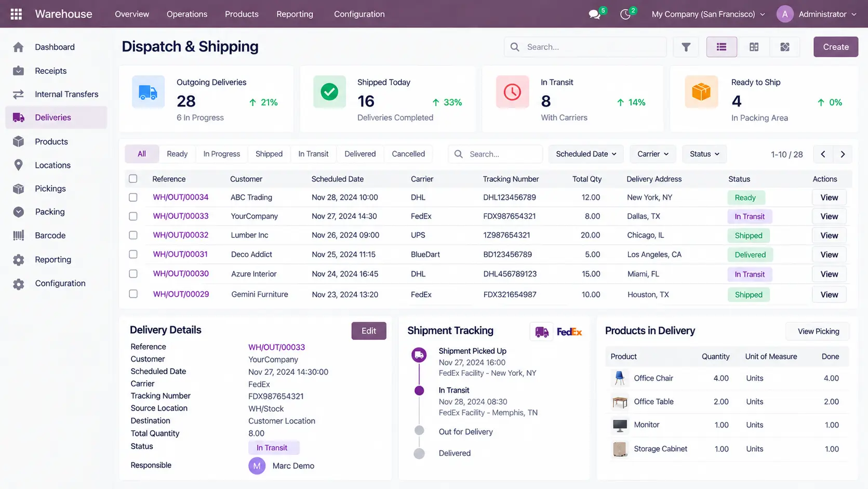Click the Storage Cabinet product thumbnail
868x489 pixels.
620,449
